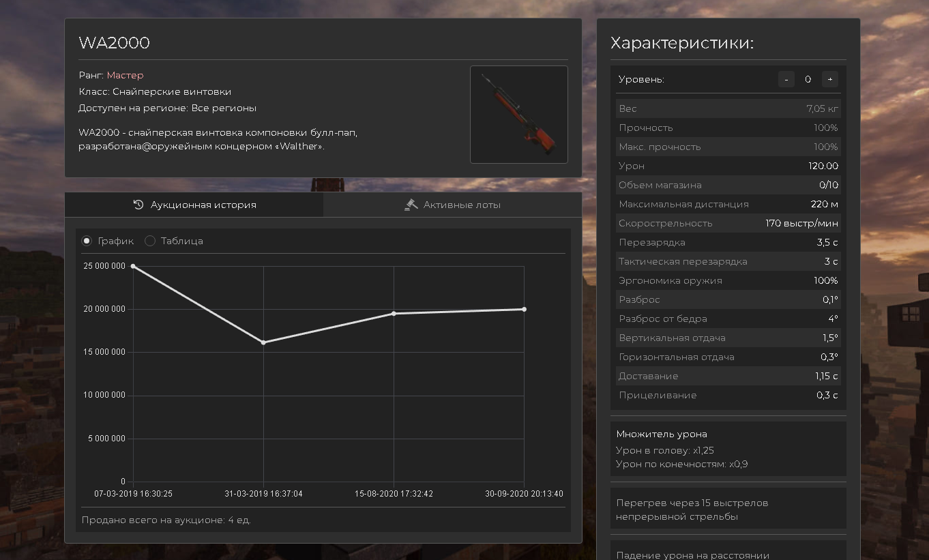Click the 15-08-2020 17:32:42 axis date
The image size is (929, 560).
click(394, 493)
